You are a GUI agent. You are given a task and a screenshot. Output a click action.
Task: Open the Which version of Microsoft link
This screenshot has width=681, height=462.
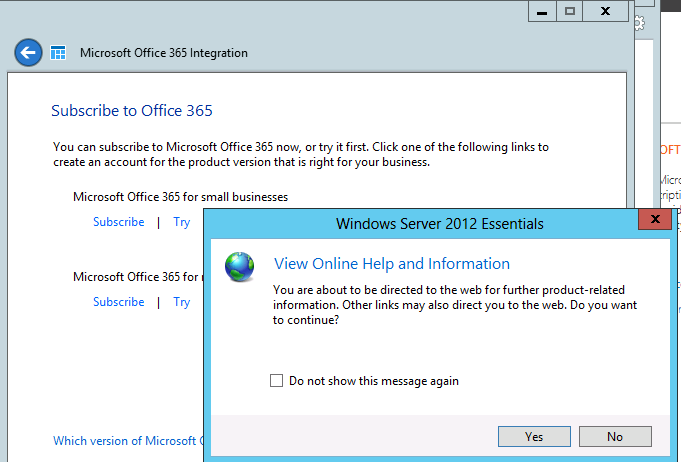click(128, 441)
